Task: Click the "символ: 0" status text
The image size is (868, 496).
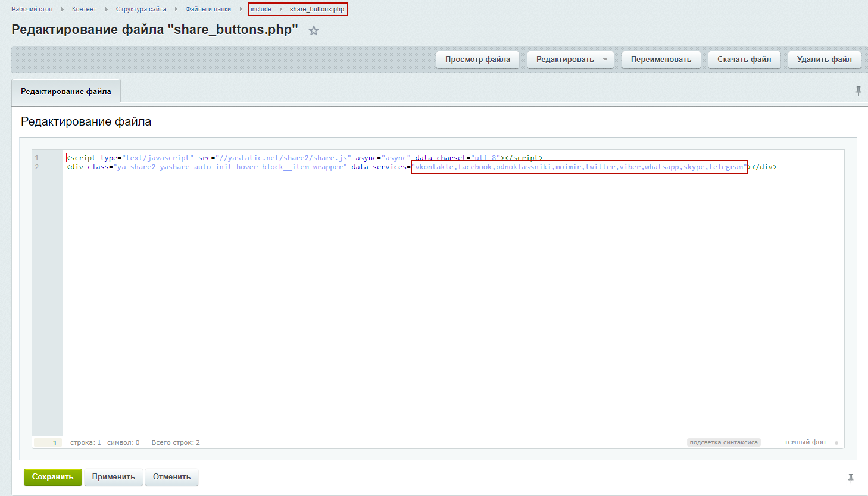Action: (x=123, y=442)
